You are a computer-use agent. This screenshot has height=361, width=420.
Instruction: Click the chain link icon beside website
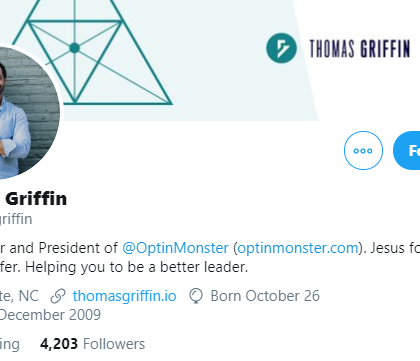[x=58, y=296]
